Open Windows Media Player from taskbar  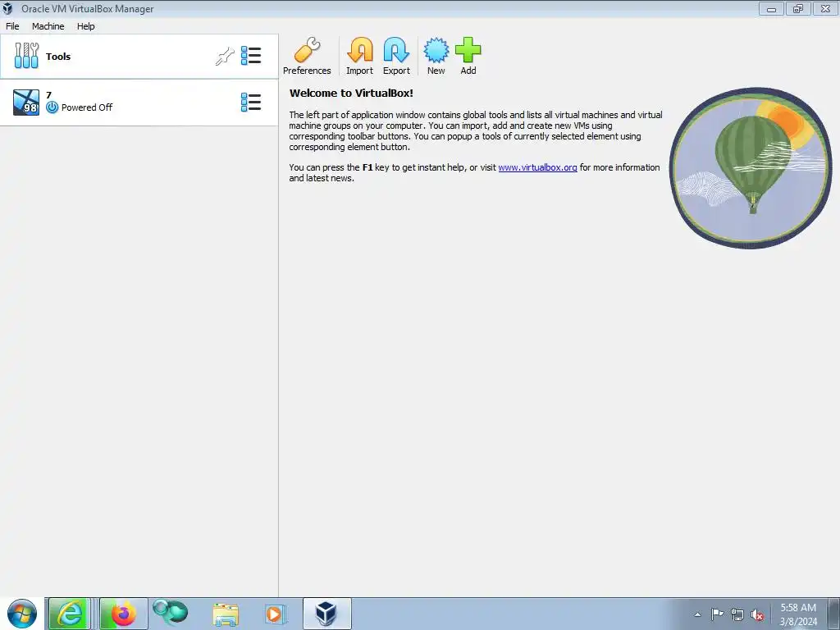(x=276, y=614)
